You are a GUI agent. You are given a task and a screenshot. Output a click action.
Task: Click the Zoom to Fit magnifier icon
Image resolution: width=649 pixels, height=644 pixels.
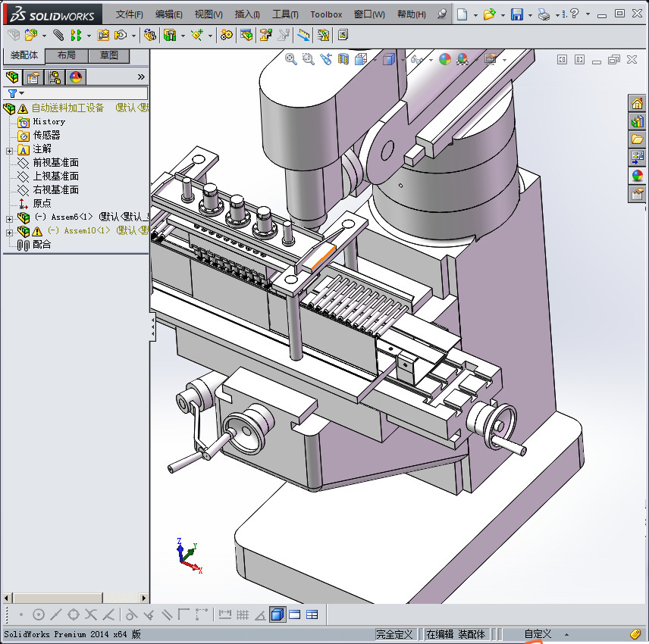coord(290,59)
